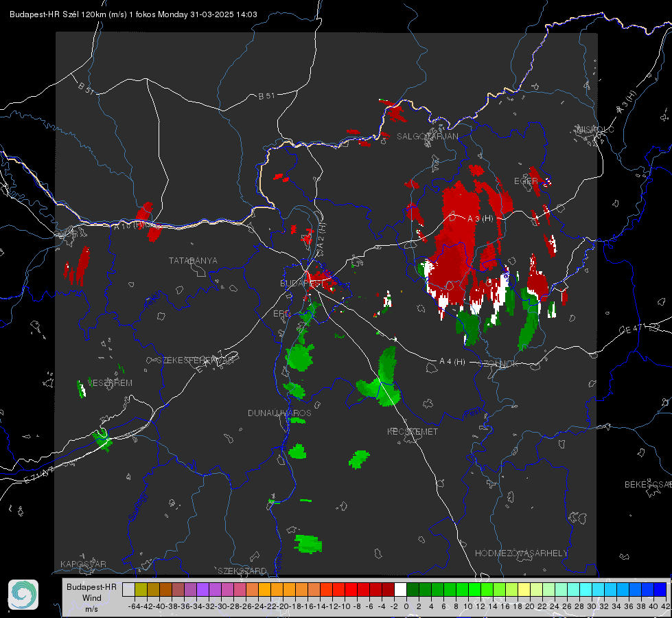Pick the dark blue swatch ending the legend
This screenshot has height=618, width=672.
pyautogui.click(x=660, y=589)
